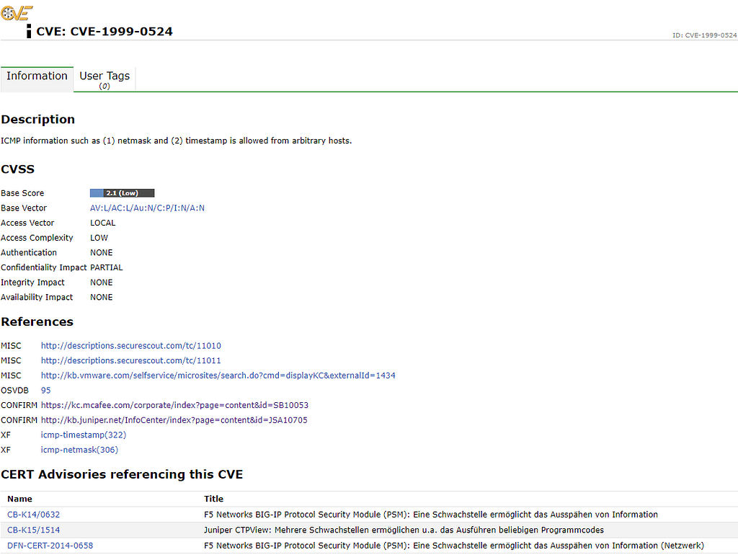Select the Information tab
Viewport: 738px width, 560px height.
point(37,76)
